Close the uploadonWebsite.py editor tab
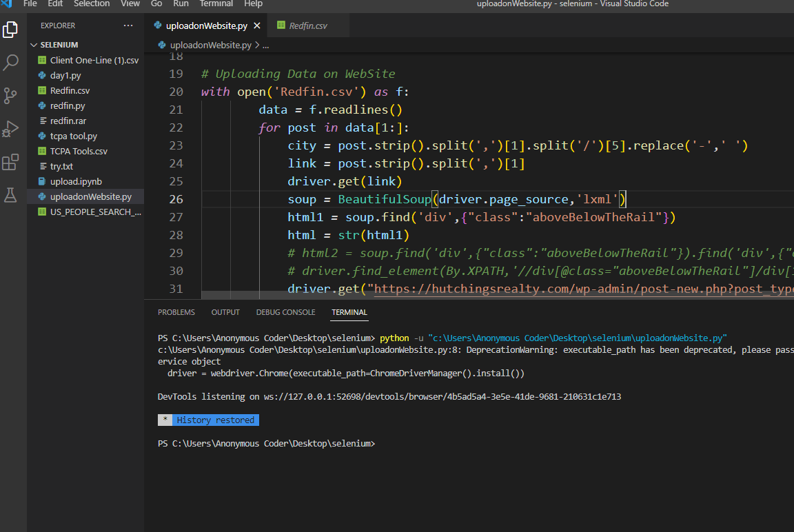794x532 pixels. tap(257, 26)
